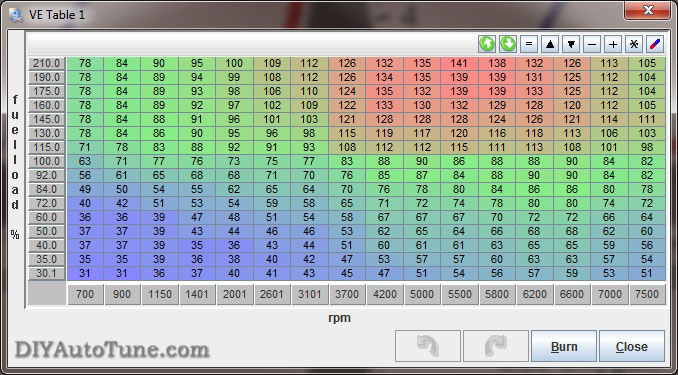Select the 30.1 fuel load row header

point(47,273)
